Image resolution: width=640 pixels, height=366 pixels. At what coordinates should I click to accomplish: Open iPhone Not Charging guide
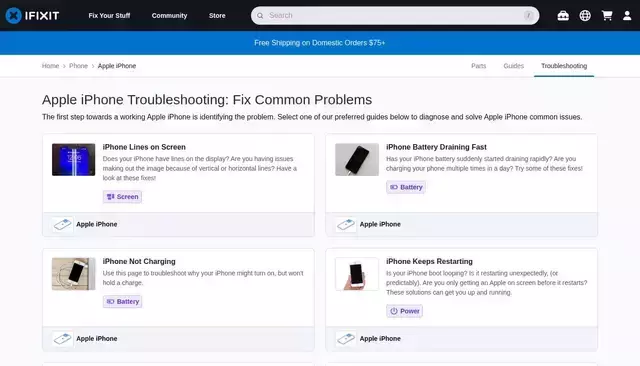point(139,262)
